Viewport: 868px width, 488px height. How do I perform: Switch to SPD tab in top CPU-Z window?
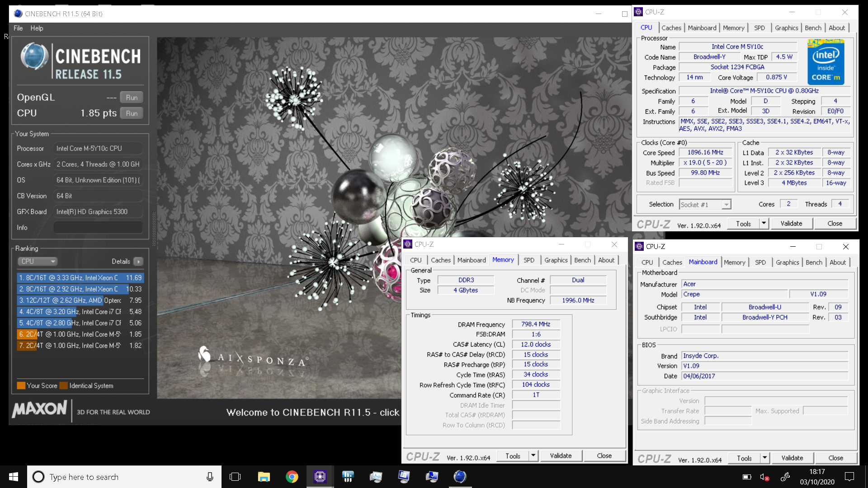coord(759,28)
